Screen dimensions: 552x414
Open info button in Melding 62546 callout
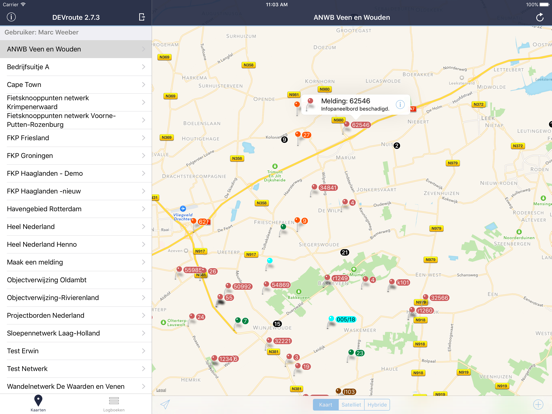click(400, 104)
